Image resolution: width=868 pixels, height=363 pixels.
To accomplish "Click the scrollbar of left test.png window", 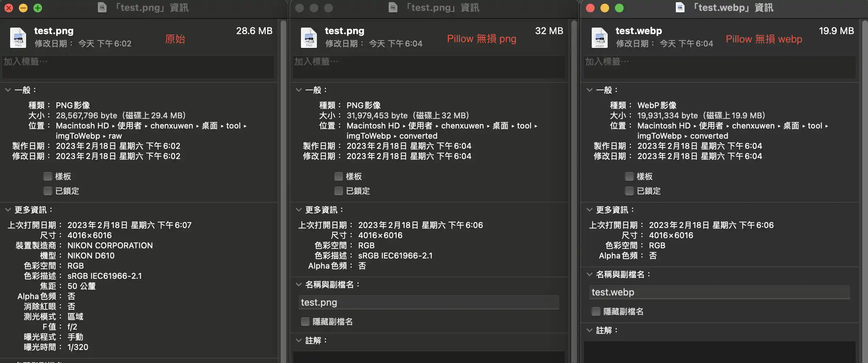I will tap(284, 192).
